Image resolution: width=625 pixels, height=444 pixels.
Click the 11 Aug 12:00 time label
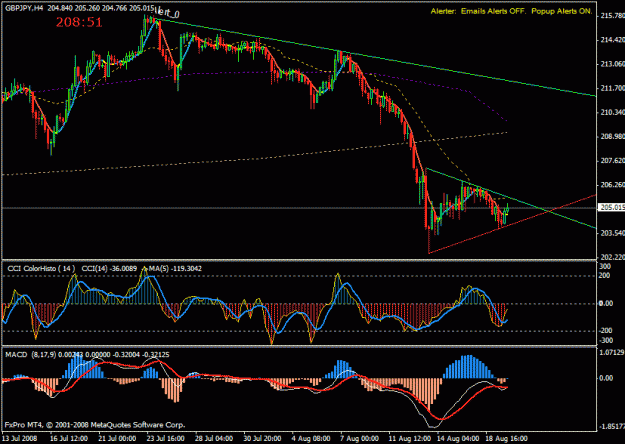pyautogui.click(x=409, y=438)
